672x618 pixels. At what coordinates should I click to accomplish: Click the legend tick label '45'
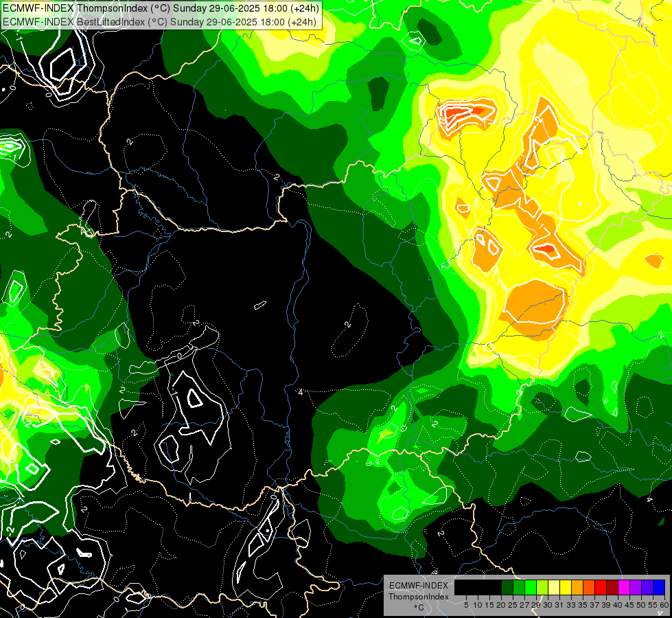[x=629, y=605]
